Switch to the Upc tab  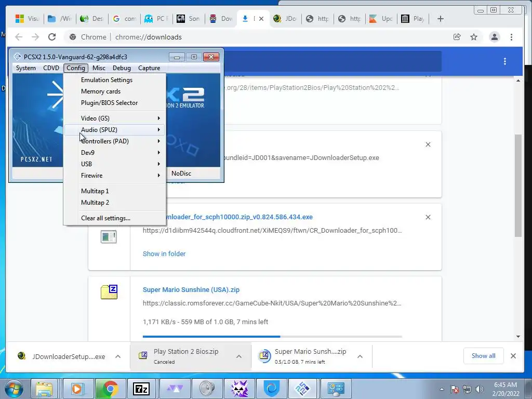click(x=381, y=19)
